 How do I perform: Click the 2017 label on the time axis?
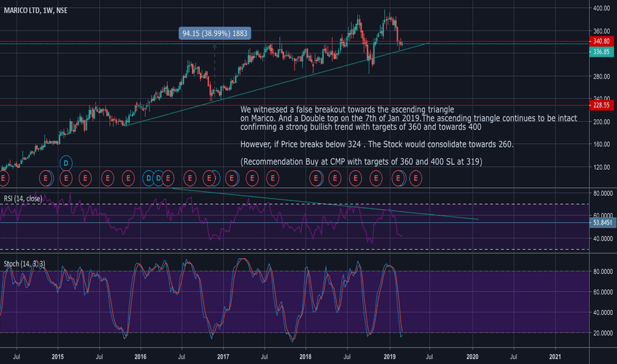click(223, 357)
